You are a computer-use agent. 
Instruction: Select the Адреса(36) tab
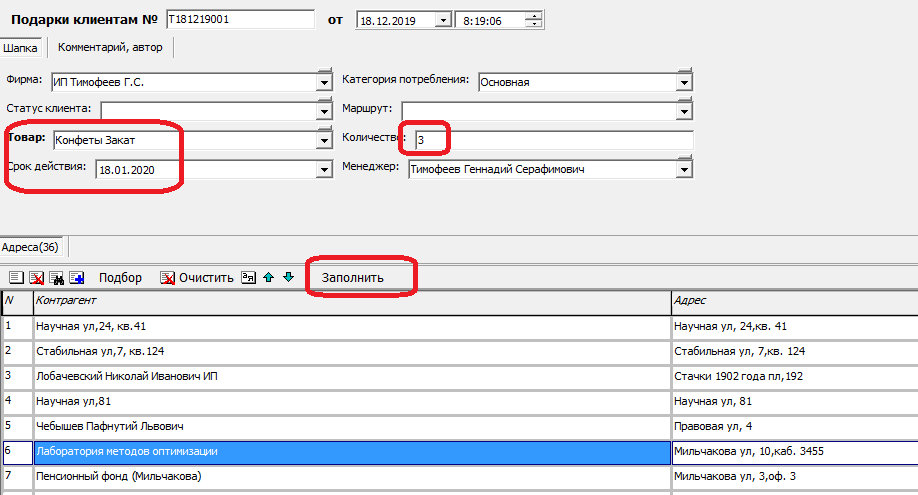pyautogui.click(x=30, y=247)
